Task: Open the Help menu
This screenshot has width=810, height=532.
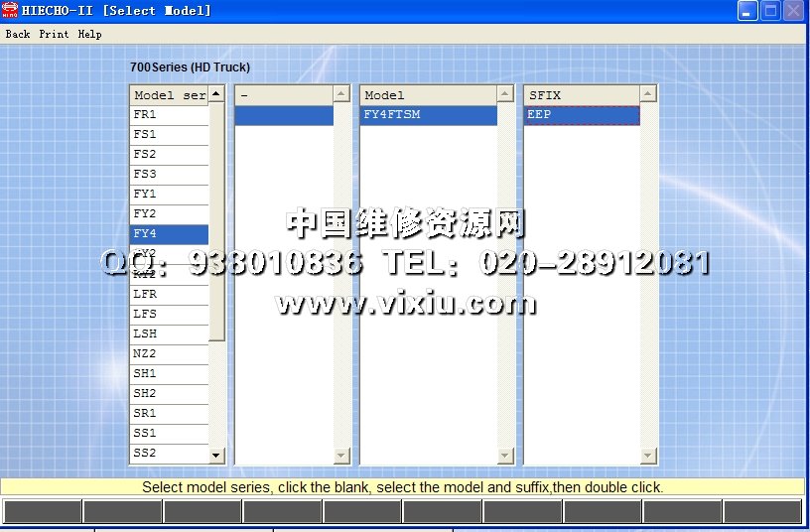Action: click(x=89, y=34)
